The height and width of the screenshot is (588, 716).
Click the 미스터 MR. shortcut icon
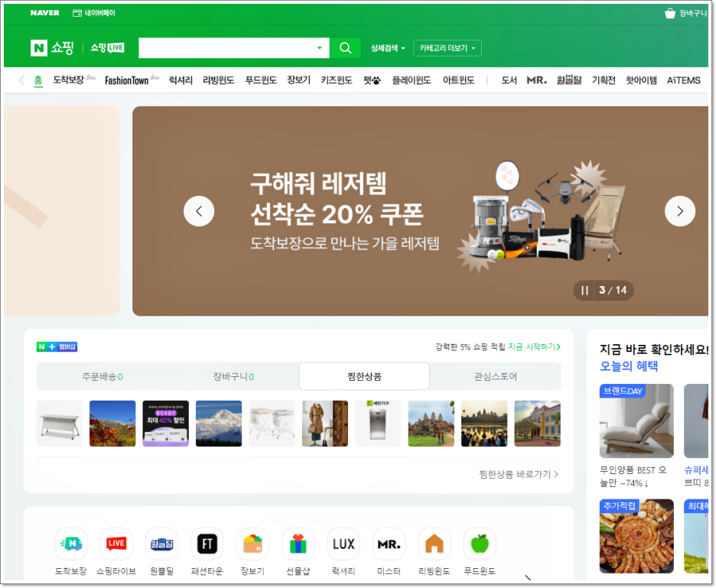(389, 544)
